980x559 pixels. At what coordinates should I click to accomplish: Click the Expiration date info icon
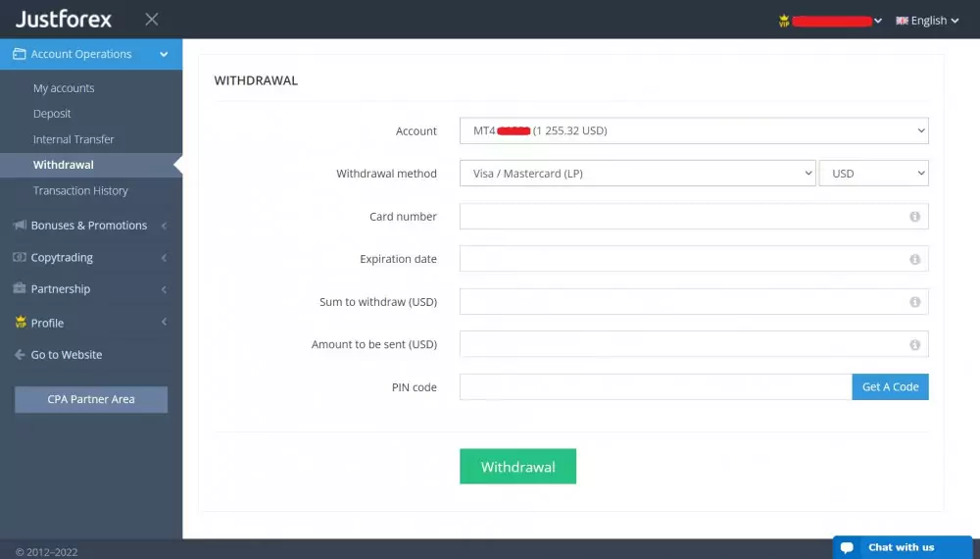tap(915, 259)
